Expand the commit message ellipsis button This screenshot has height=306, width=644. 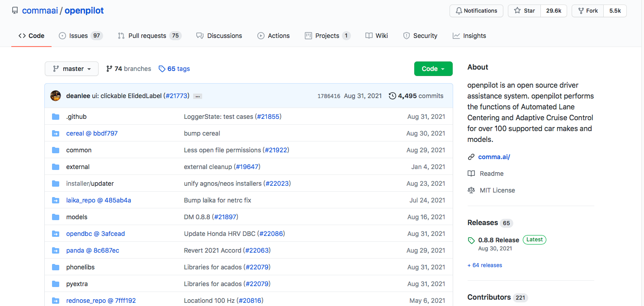[x=197, y=96]
